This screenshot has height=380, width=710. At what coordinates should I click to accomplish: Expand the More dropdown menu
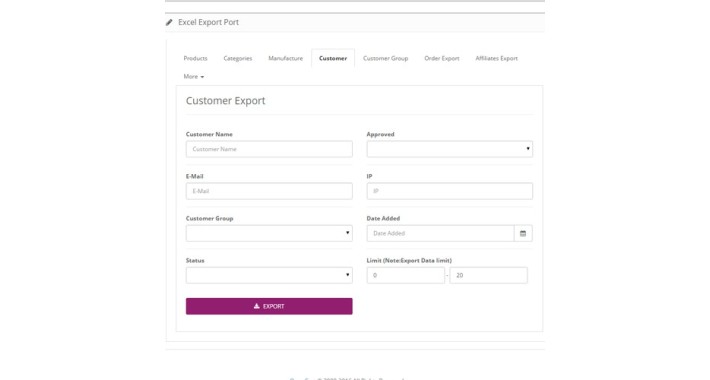pyautogui.click(x=193, y=77)
